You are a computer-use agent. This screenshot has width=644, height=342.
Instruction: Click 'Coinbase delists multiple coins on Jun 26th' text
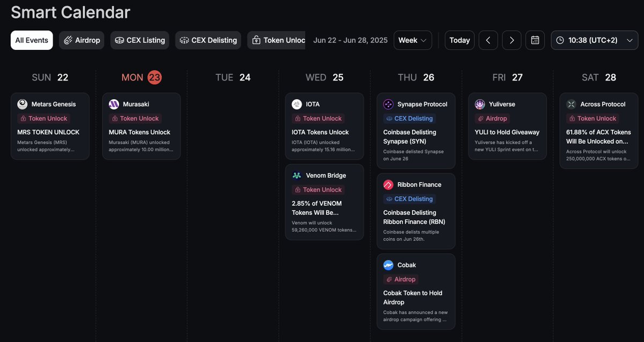(411, 235)
